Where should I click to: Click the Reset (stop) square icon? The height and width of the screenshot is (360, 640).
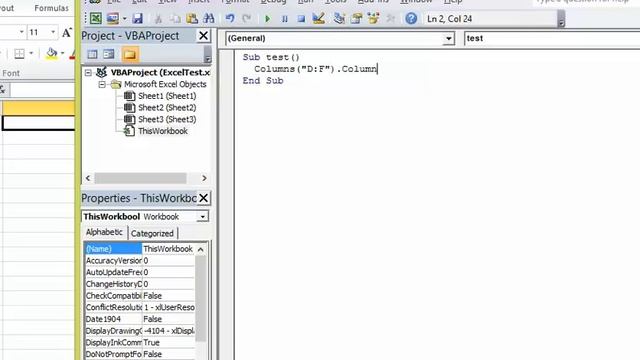click(301, 19)
